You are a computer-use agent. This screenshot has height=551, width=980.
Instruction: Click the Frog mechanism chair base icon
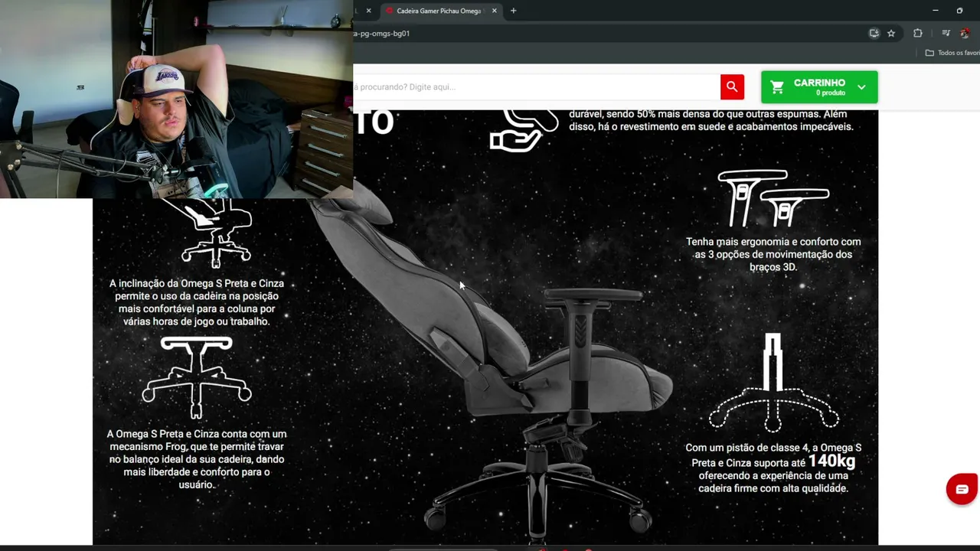pyautogui.click(x=197, y=378)
